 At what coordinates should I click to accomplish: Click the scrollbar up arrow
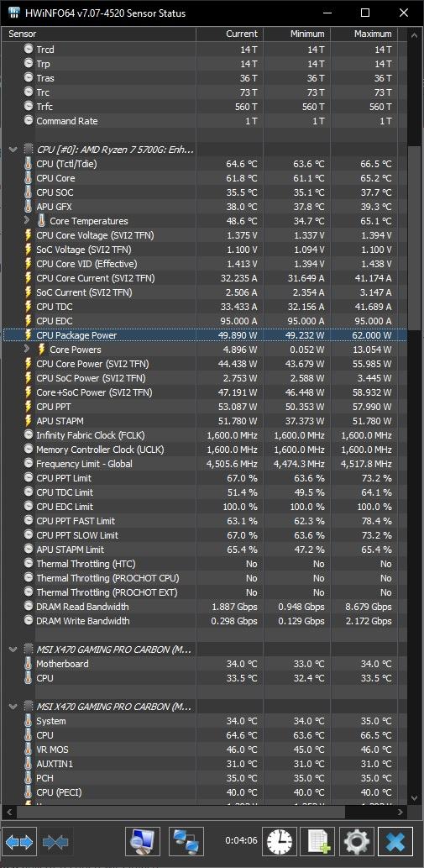(x=414, y=34)
